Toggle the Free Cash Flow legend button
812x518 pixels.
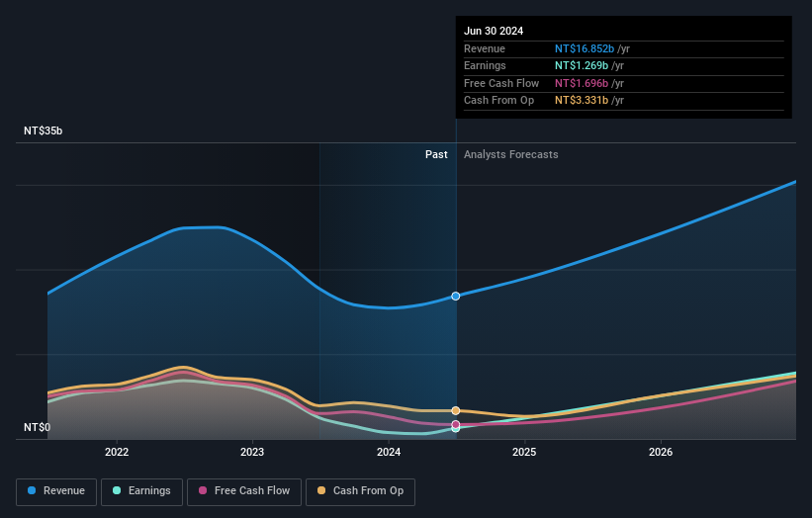coord(244,491)
